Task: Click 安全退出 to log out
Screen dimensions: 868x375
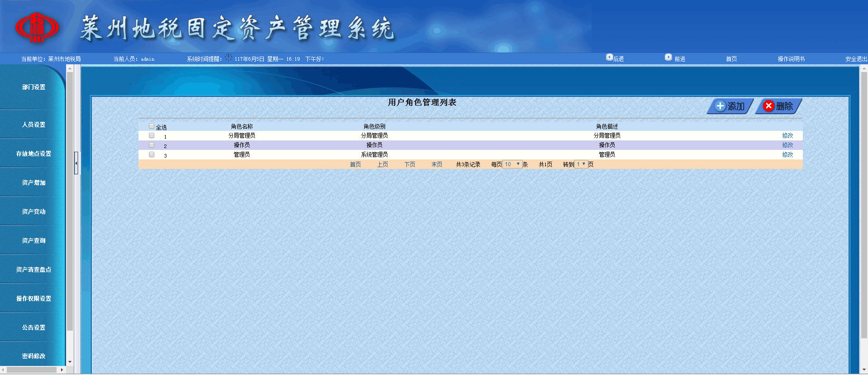Action: [856, 59]
